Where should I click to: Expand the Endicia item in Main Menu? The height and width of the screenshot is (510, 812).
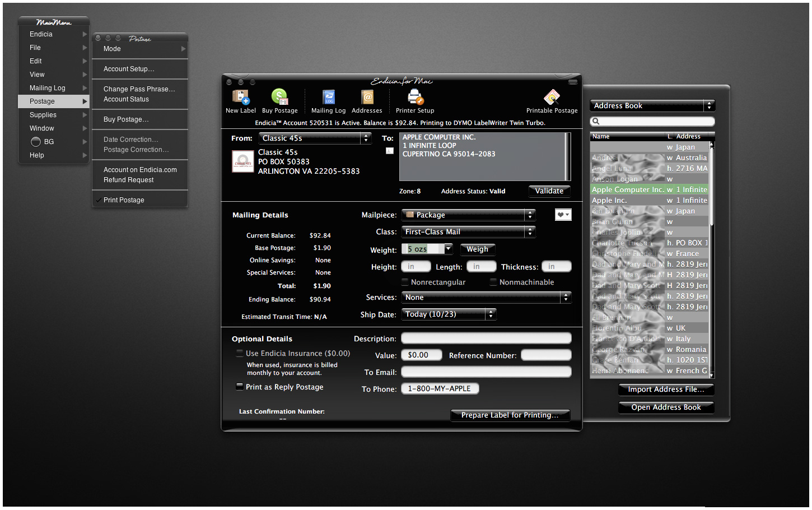click(x=53, y=34)
